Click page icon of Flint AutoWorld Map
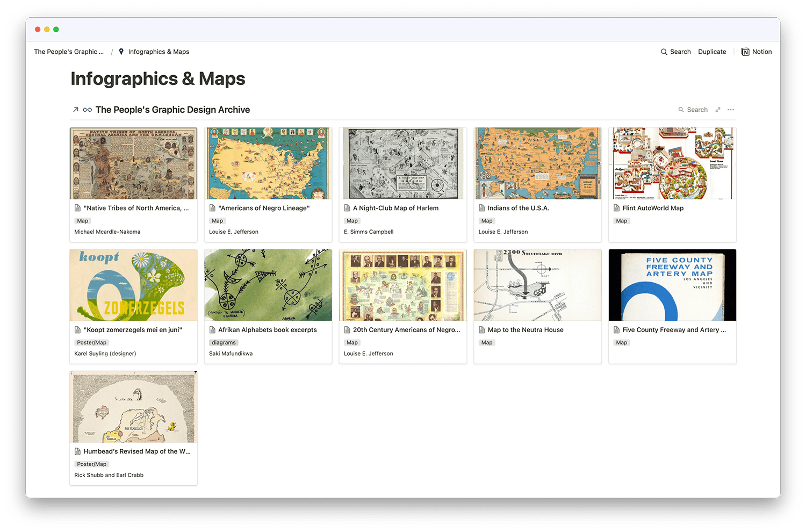This screenshot has width=806, height=532. (617, 208)
